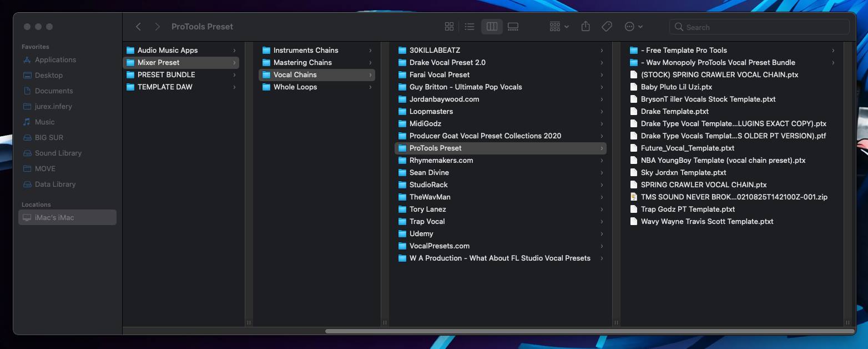Expand ProTools Preset folder chevron
This screenshot has height=349, width=868.
(602, 148)
